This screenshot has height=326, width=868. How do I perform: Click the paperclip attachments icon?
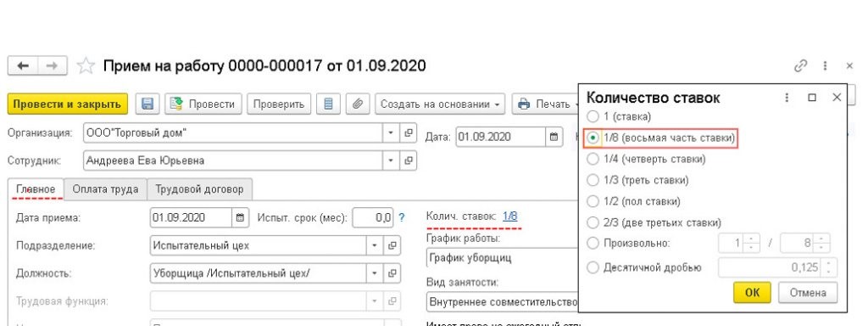(358, 104)
